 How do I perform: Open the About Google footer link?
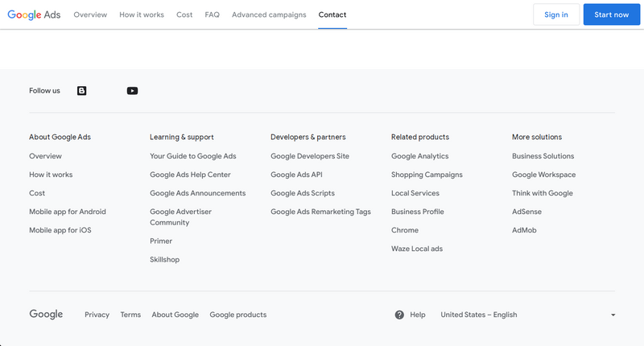pos(175,315)
